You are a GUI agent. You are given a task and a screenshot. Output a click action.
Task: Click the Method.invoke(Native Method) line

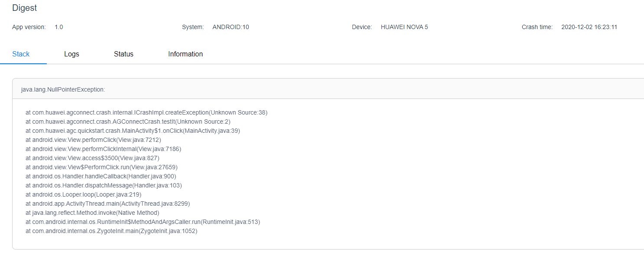point(92,213)
